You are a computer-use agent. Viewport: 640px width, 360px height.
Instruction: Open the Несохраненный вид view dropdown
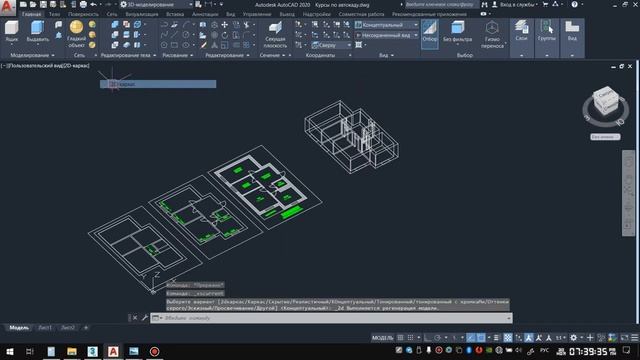[x=386, y=35]
